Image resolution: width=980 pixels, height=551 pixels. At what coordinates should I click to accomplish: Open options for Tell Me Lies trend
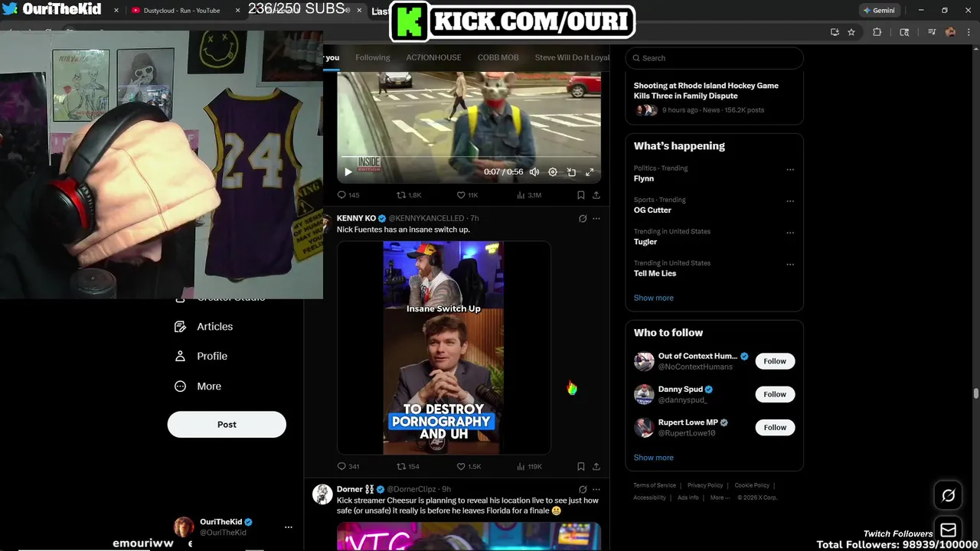pyautogui.click(x=790, y=264)
